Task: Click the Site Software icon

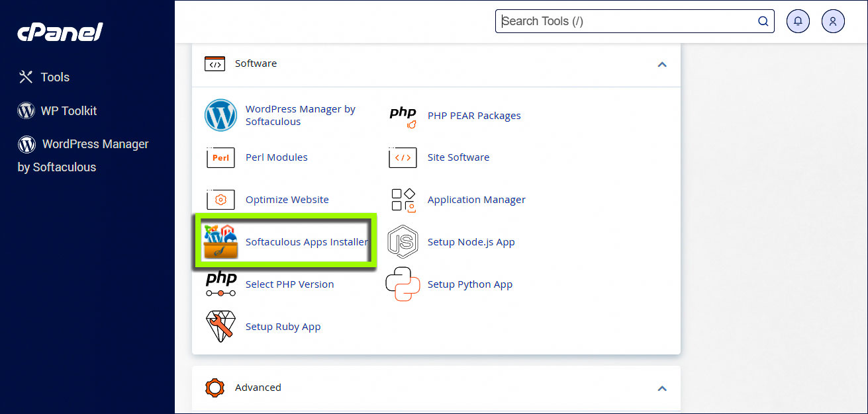Action: click(403, 157)
